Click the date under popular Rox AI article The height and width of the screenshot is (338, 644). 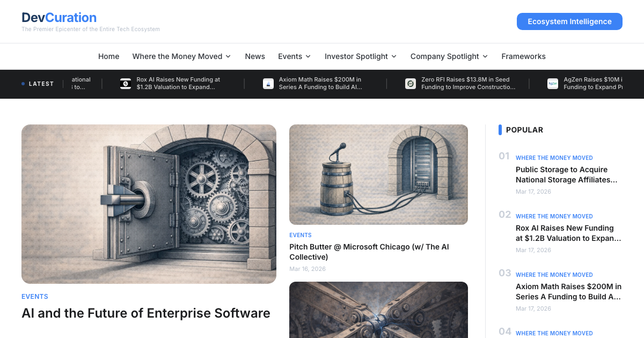click(533, 250)
